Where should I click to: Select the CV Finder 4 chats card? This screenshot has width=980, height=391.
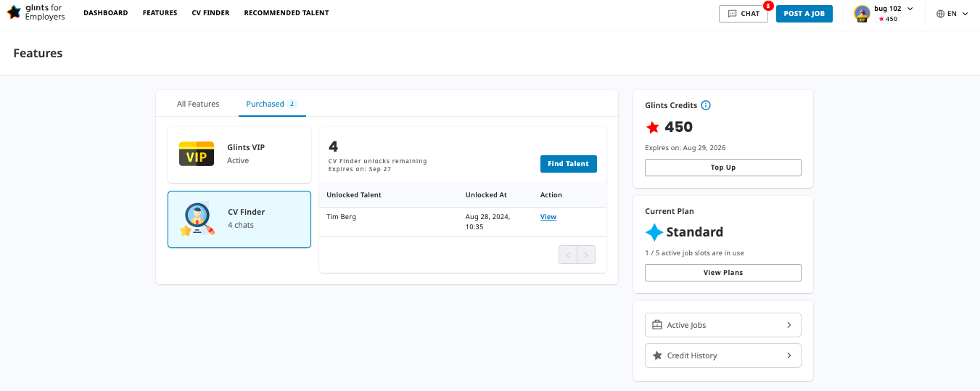pos(239,219)
